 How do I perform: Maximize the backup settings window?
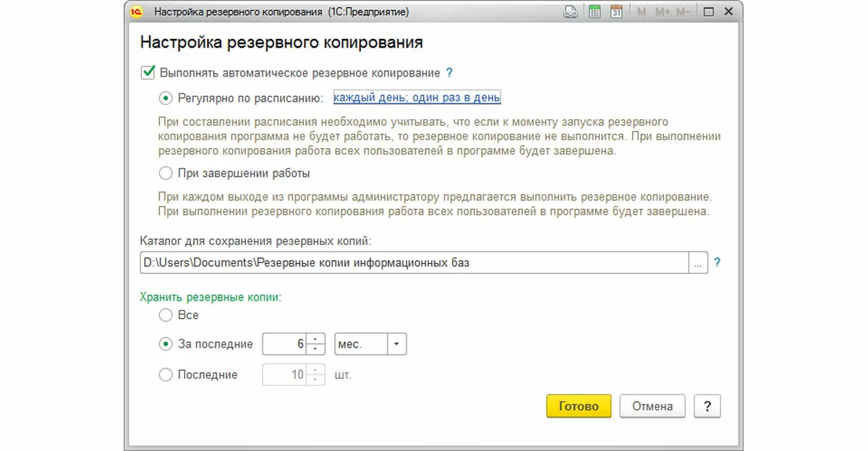[x=708, y=12]
